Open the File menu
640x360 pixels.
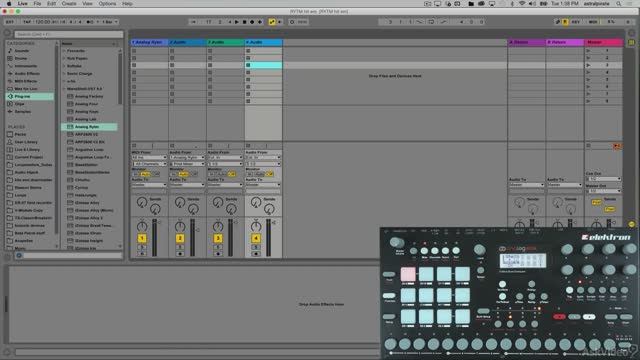[37, 4]
